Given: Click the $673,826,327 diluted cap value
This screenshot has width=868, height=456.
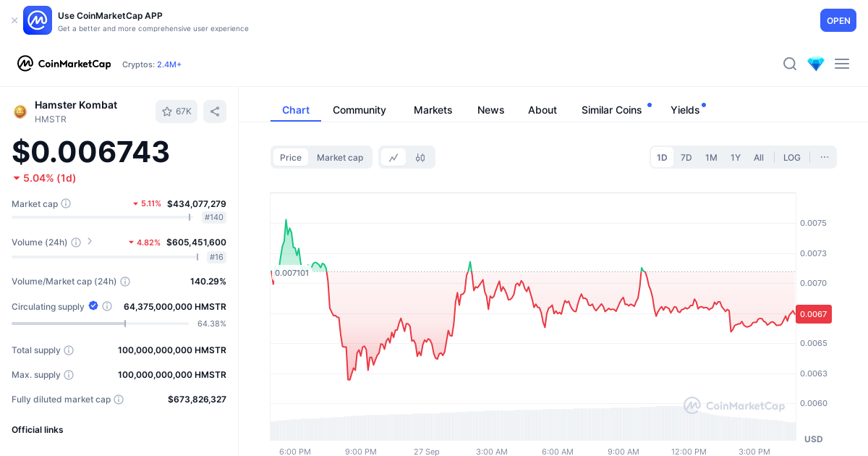Looking at the screenshot, I should coord(197,400).
